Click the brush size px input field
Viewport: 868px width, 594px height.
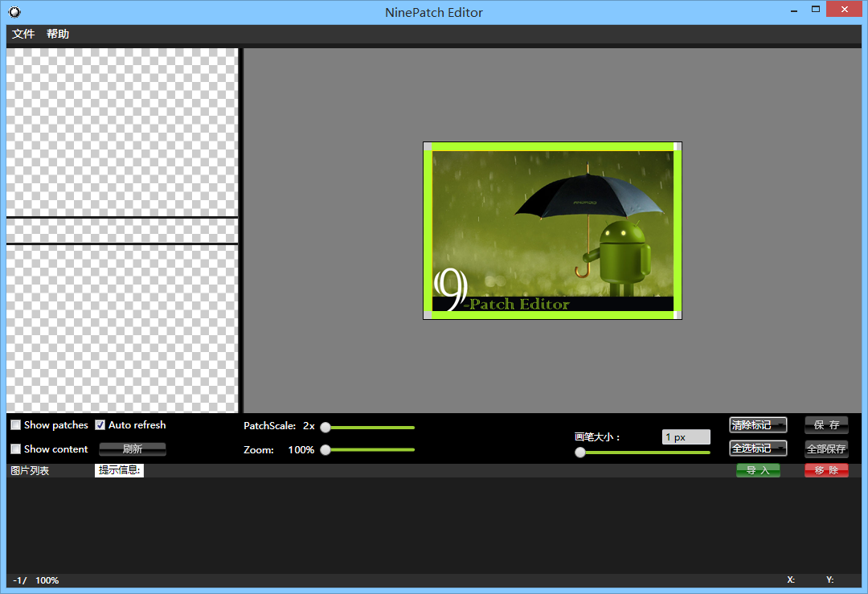pos(686,437)
